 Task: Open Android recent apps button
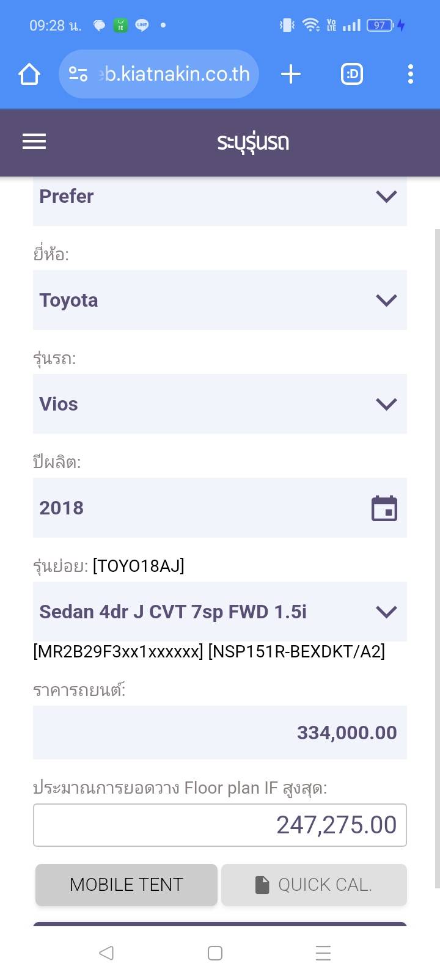[x=323, y=953]
